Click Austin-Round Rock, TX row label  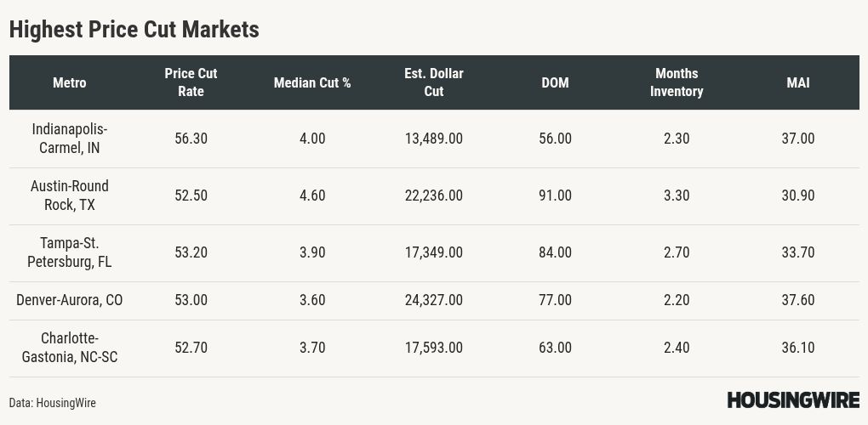pos(70,195)
